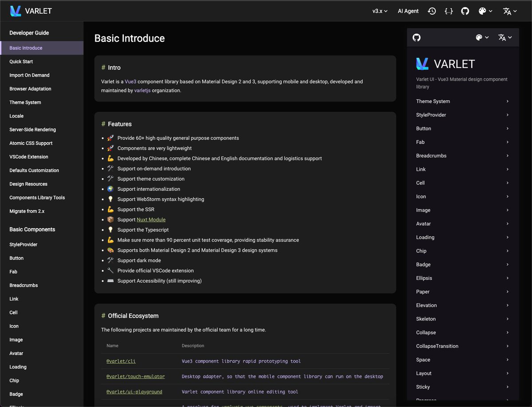Click the hash anchor beside Intro heading
532x407 pixels.
pos(103,67)
